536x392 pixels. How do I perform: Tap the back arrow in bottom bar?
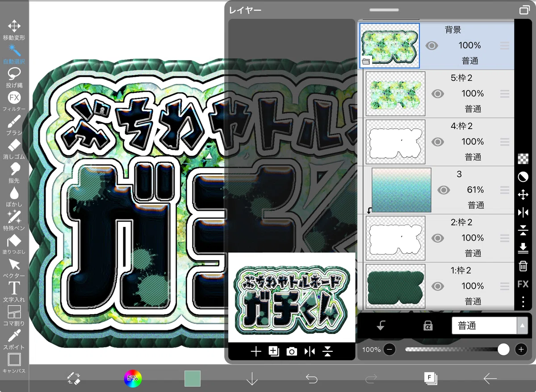tap(490, 379)
